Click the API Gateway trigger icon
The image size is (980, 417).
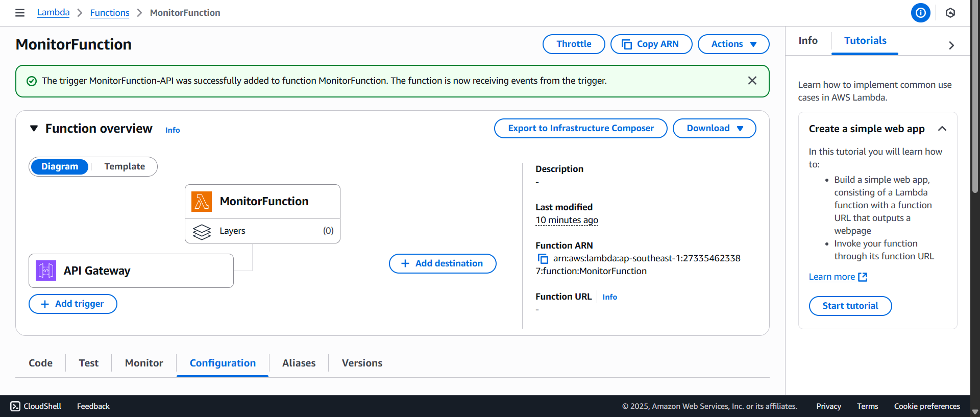(x=46, y=271)
